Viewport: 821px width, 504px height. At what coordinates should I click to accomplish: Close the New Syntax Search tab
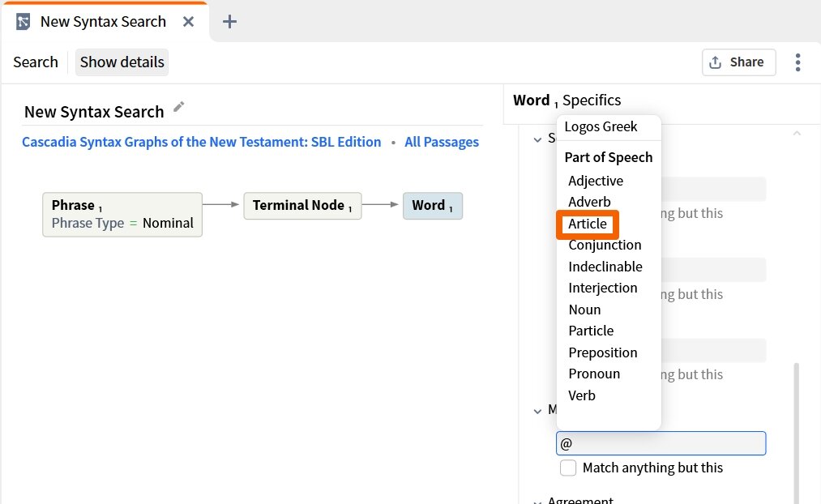(x=189, y=21)
